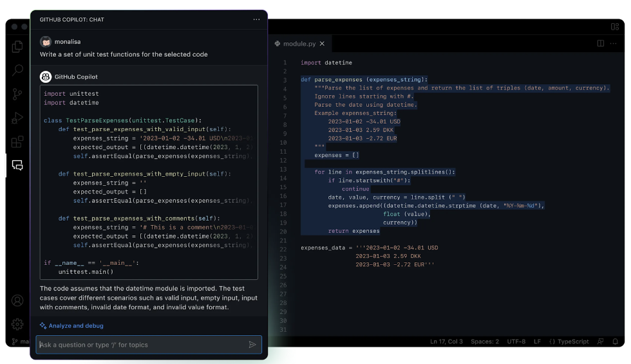Click the 'if line.startswith' line in editor
The height and width of the screenshot is (364, 631).
369,181
